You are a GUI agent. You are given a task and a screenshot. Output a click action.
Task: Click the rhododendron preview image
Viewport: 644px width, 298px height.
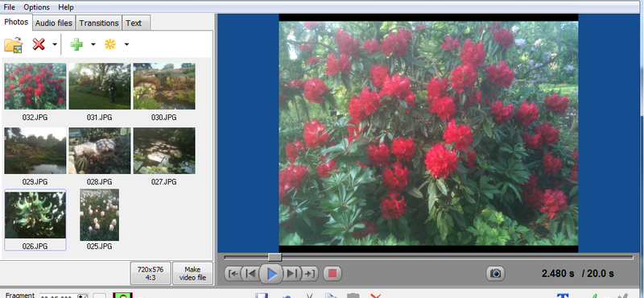click(x=428, y=133)
